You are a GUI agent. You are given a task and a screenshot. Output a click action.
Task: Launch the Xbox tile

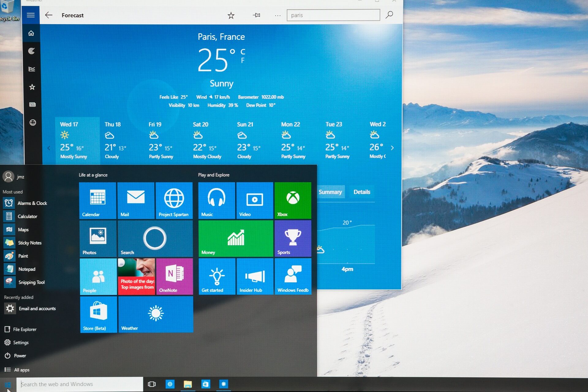tap(293, 200)
